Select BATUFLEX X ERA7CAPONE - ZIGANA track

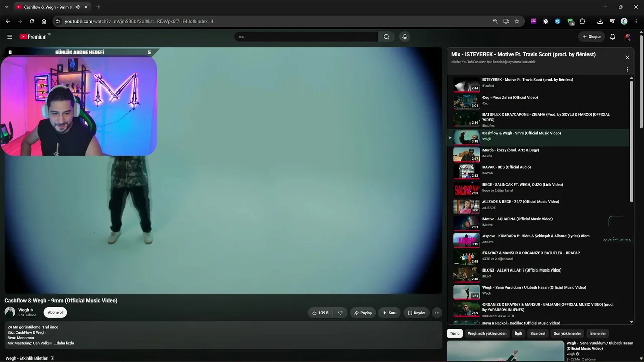[x=538, y=120]
